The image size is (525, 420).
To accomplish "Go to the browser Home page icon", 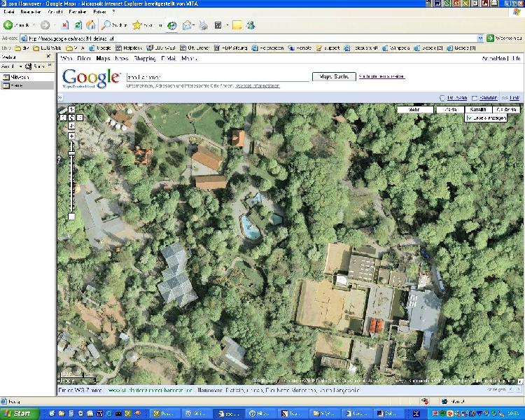I will pos(90,25).
